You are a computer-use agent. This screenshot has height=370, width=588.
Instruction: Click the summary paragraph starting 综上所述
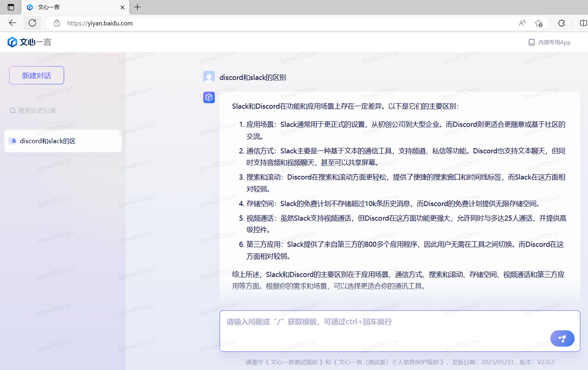[398, 280]
